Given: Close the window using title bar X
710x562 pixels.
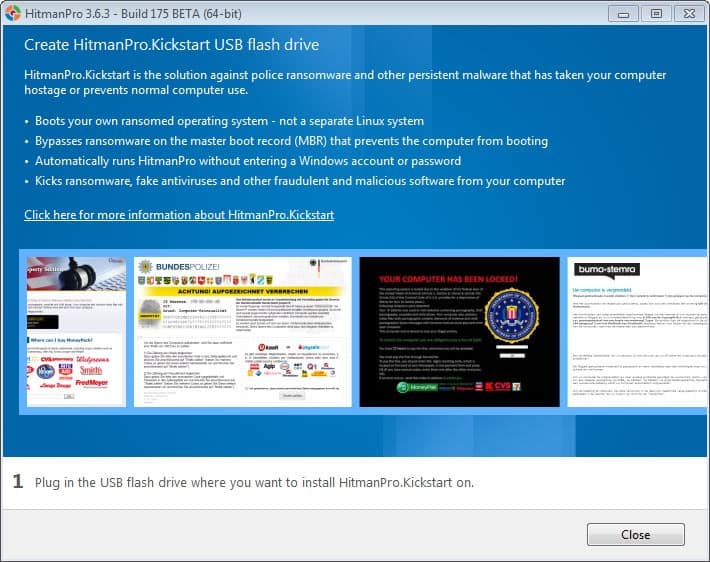Looking at the screenshot, I should (x=688, y=14).
